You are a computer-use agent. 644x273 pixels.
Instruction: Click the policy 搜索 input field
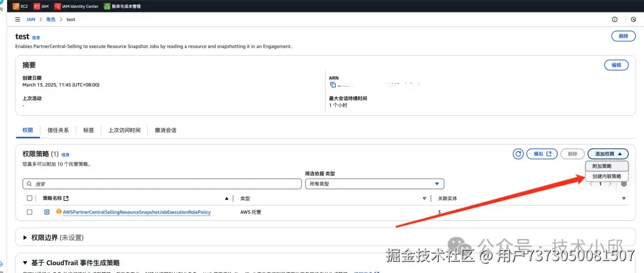point(162,183)
